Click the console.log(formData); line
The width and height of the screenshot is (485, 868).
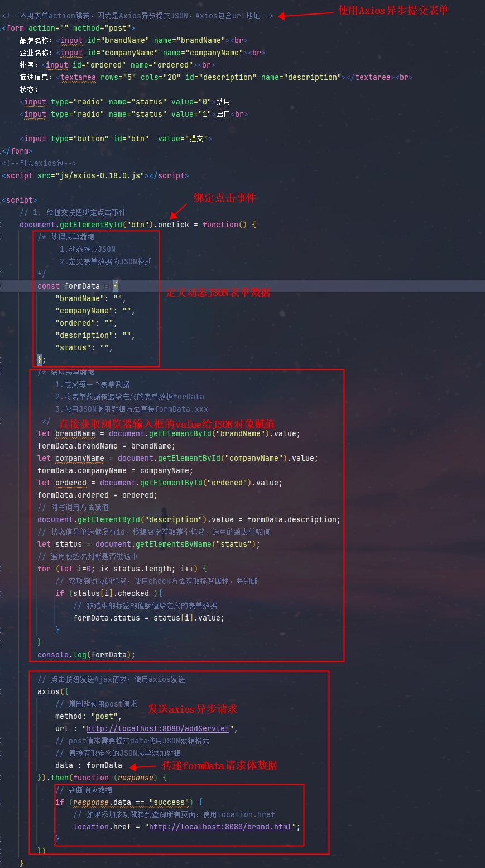pyautogui.click(x=87, y=655)
